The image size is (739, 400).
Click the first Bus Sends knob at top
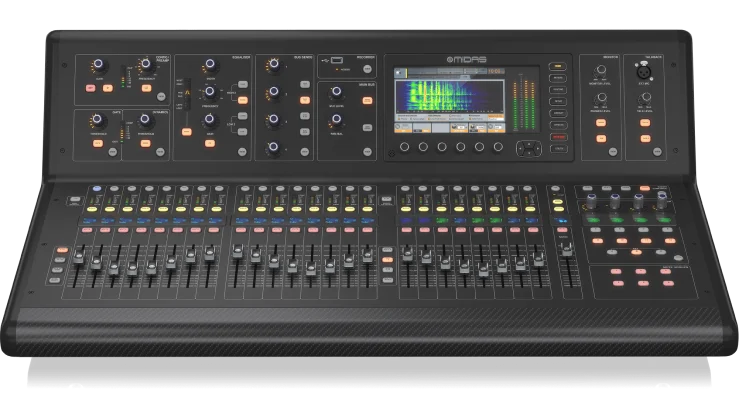tap(274, 65)
